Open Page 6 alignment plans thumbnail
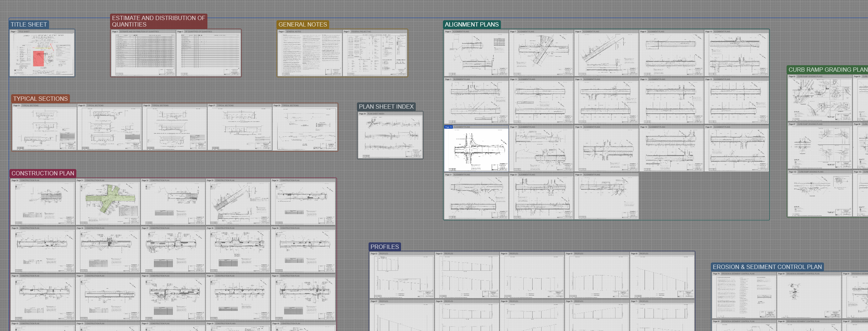Screen dimensions: 868x331 tap(476, 53)
